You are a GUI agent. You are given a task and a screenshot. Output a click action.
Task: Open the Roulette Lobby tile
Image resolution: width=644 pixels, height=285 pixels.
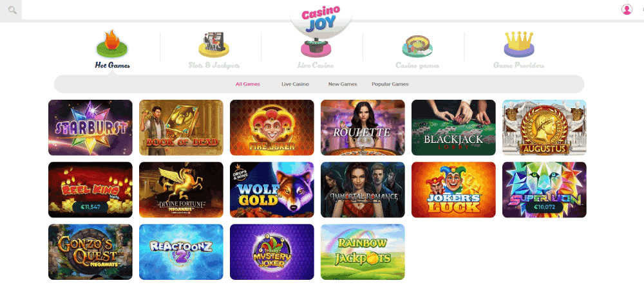tap(363, 127)
